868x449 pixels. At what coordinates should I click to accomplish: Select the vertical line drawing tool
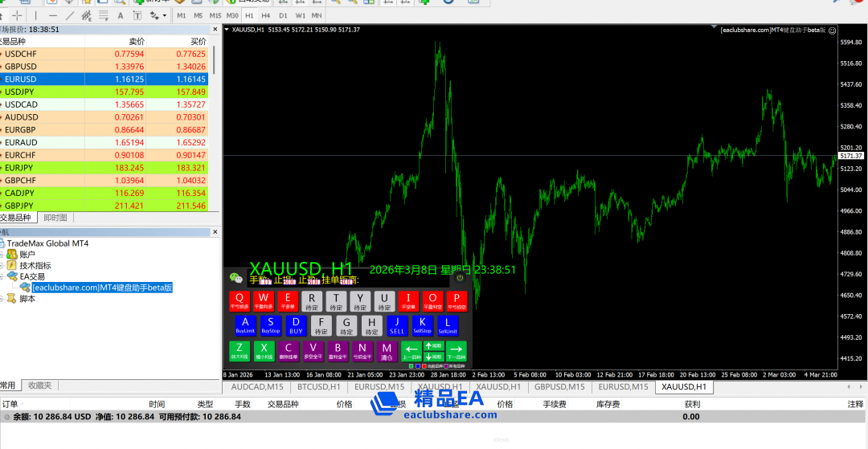[x=37, y=15]
